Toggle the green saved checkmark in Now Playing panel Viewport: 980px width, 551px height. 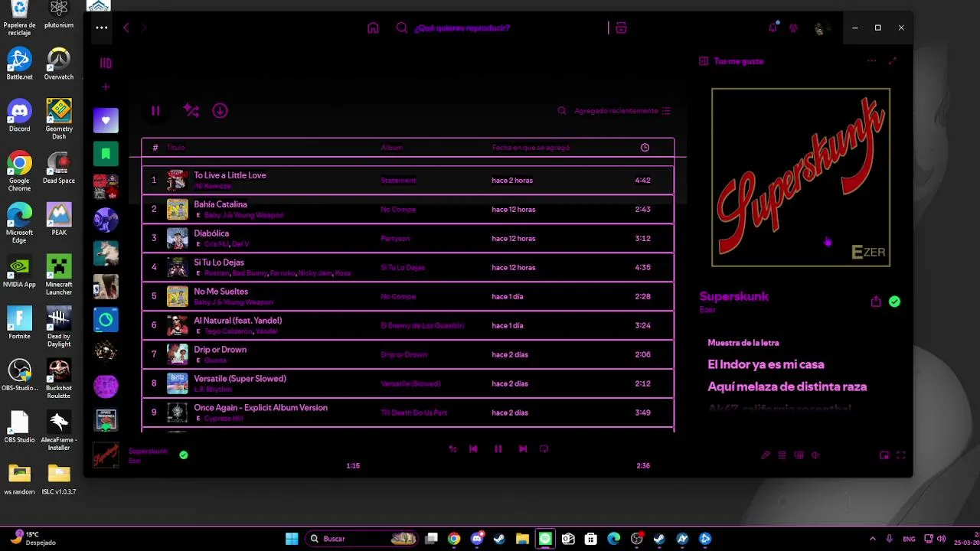click(x=894, y=302)
